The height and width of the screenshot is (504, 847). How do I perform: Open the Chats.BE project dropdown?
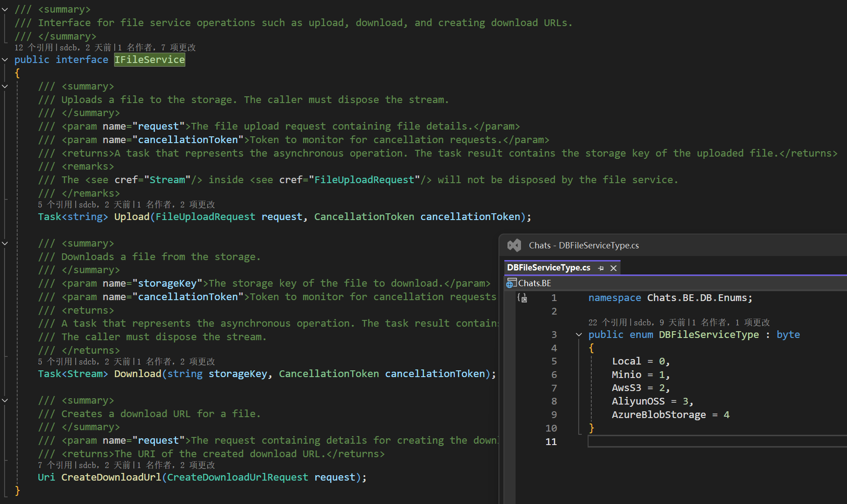coord(534,283)
